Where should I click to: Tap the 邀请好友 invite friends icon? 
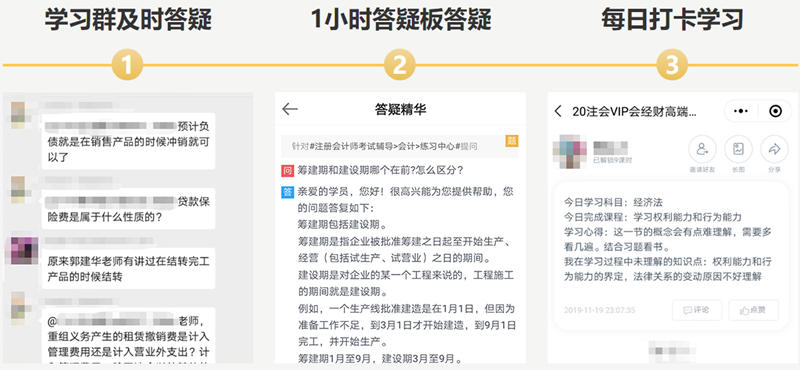pos(703,149)
